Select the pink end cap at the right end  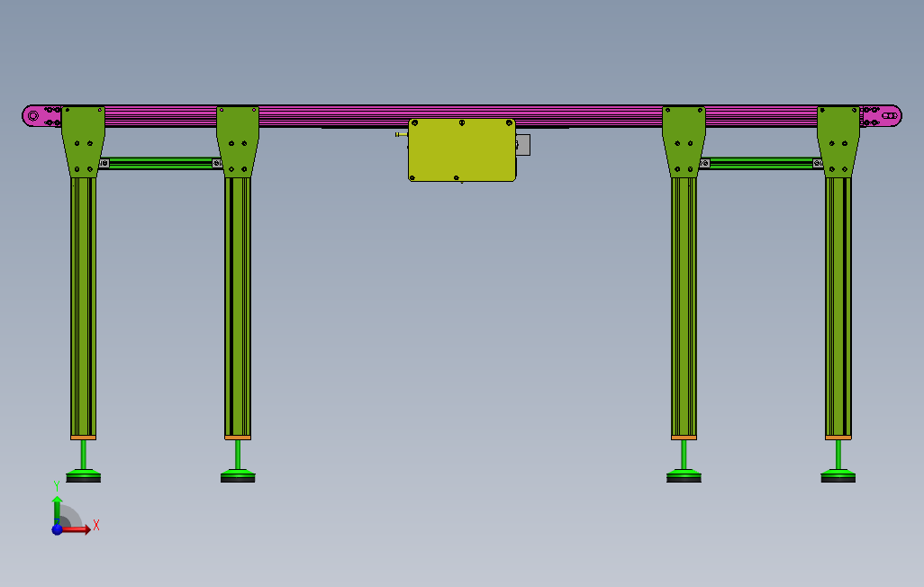click(x=881, y=115)
